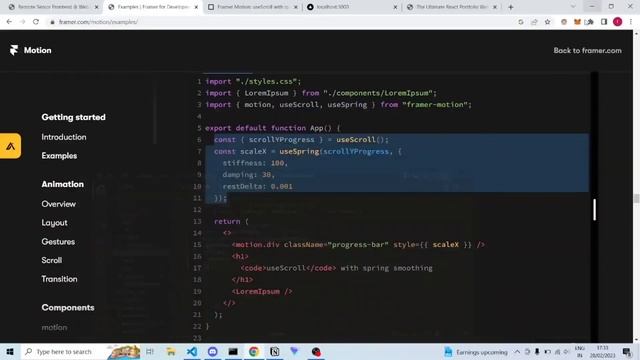Image resolution: width=640 pixels, height=360 pixels.
Task: Bookmark this page with the star icon
Action: pos(547,22)
